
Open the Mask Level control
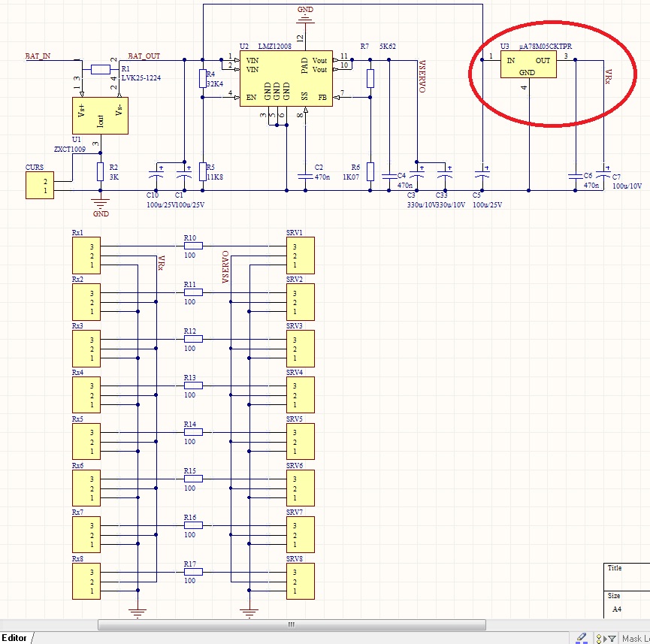click(x=635, y=639)
